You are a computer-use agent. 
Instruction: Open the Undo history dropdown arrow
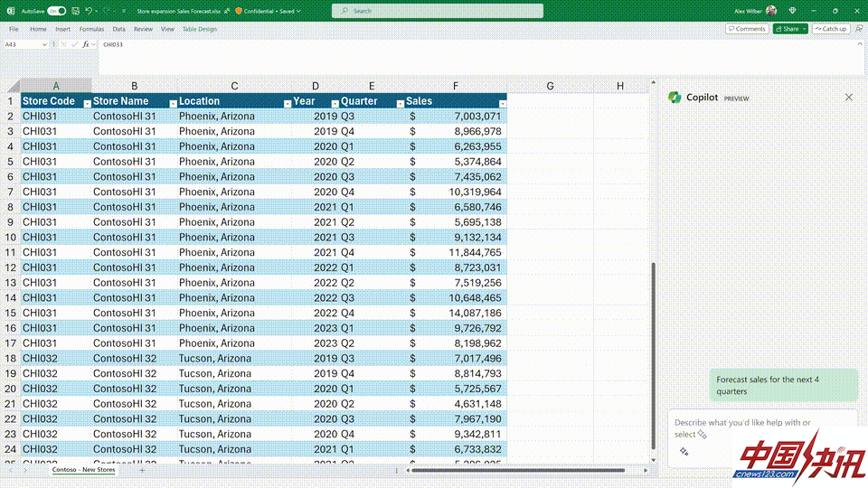(97, 11)
